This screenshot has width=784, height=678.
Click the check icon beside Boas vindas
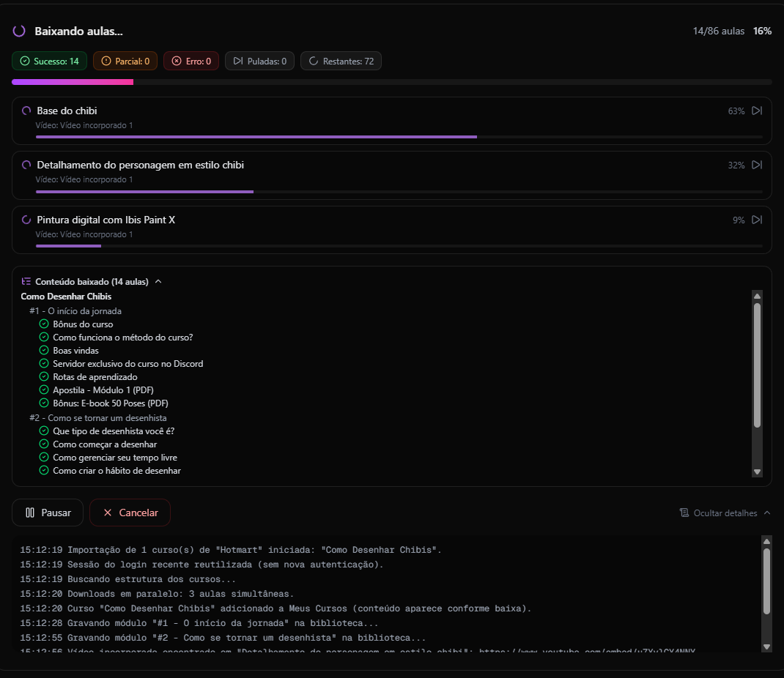click(x=44, y=350)
